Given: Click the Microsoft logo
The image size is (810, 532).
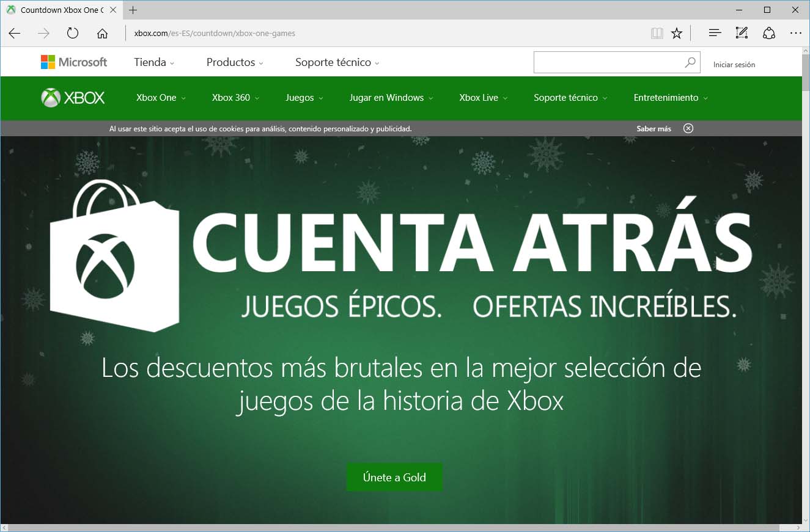Looking at the screenshot, I should click(x=74, y=62).
